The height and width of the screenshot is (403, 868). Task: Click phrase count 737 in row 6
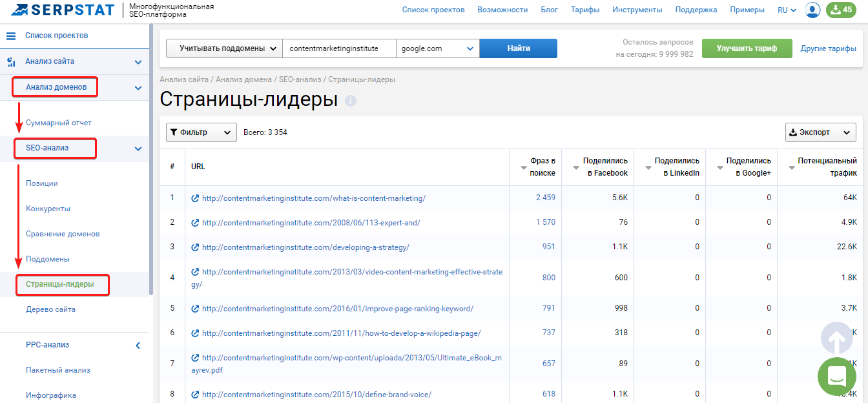point(549,333)
